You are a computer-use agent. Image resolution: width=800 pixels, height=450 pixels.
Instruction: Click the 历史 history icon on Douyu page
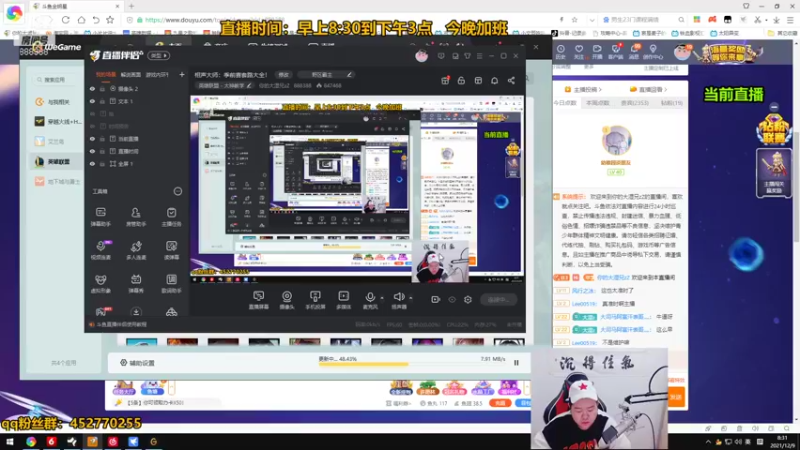(x=560, y=52)
